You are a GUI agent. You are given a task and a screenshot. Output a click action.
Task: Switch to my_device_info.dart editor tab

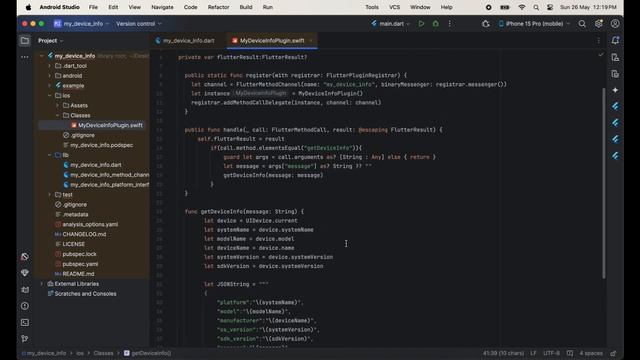tap(185, 40)
